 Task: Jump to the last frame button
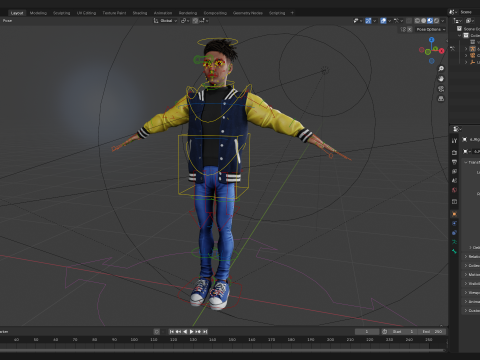tap(205, 332)
